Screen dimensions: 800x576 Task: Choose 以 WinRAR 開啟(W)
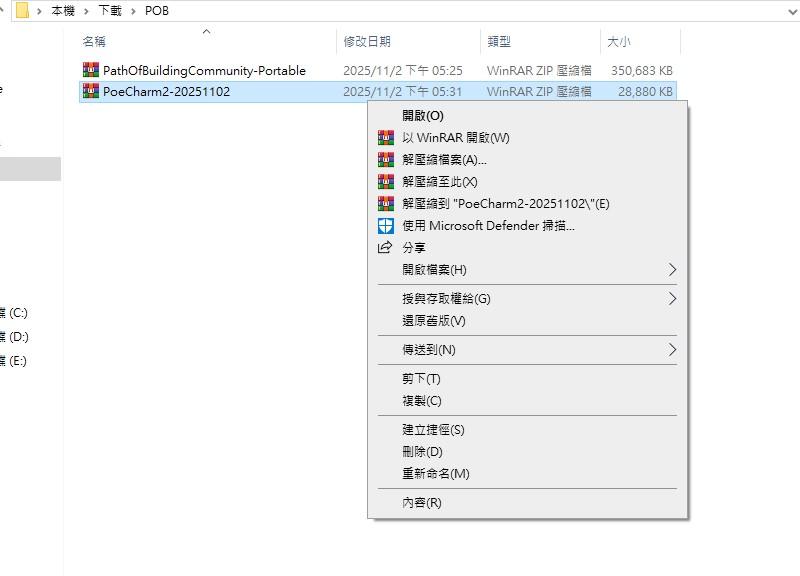[528, 138]
